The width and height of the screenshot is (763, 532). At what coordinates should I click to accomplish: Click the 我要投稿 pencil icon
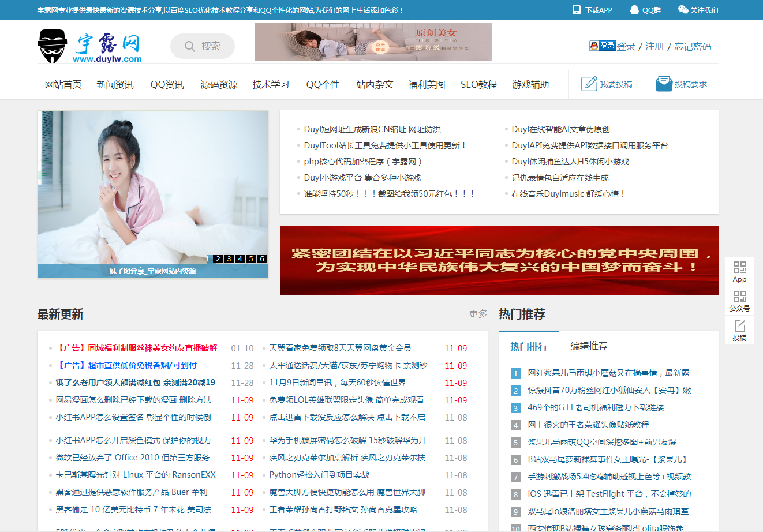[589, 84]
